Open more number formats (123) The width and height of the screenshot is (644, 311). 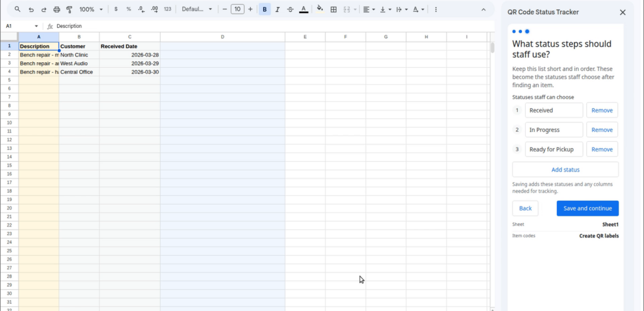(x=167, y=9)
